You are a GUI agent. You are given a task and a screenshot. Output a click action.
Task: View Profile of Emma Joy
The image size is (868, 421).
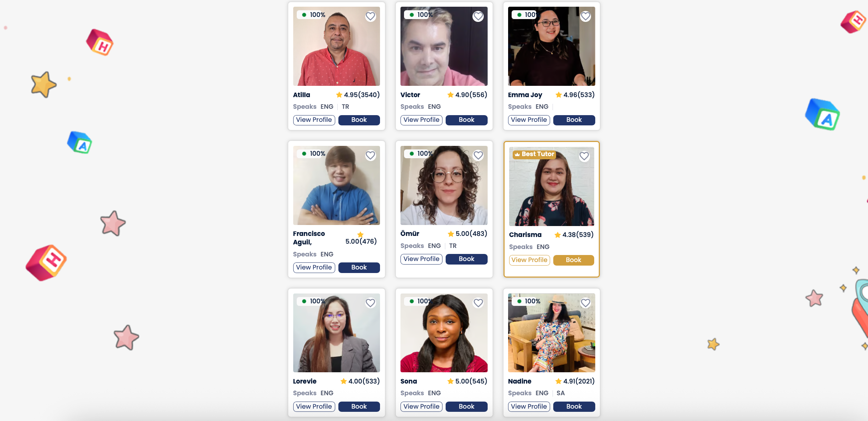529,120
